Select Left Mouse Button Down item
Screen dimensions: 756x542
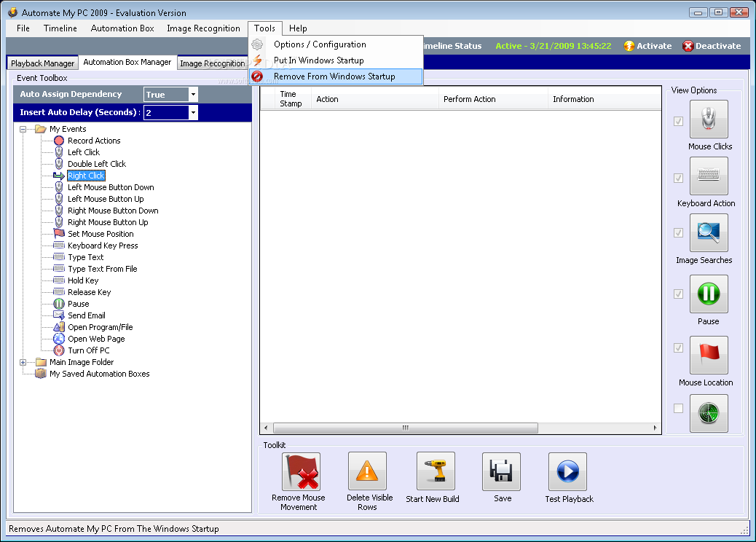tap(111, 187)
